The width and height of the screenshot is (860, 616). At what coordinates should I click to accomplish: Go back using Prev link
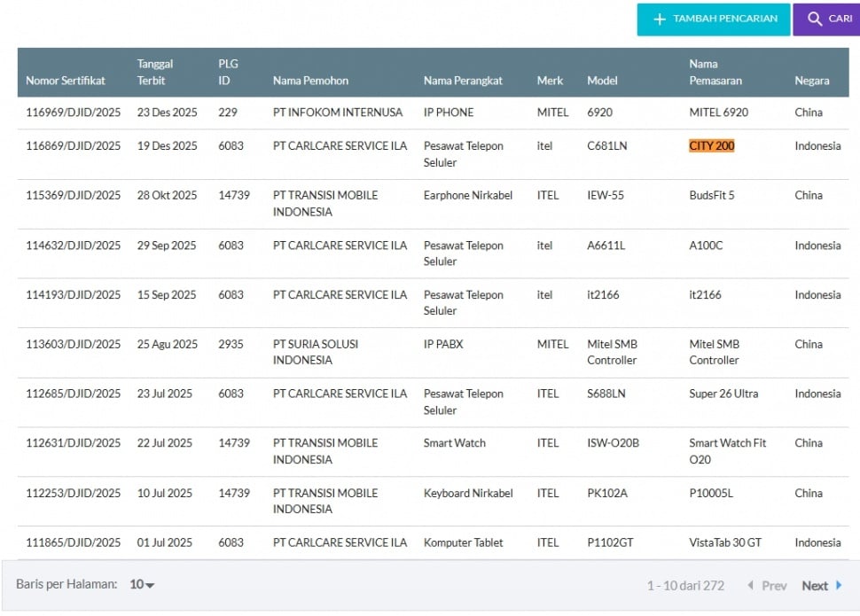(x=774, y=585)
